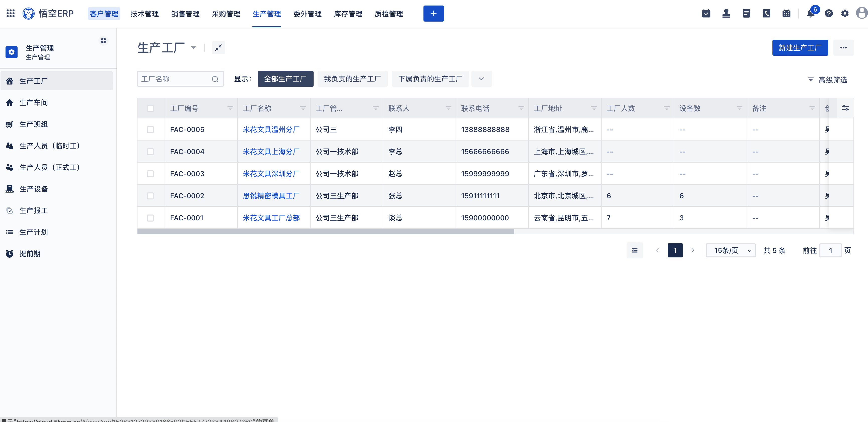The image size is (868, 422).
Task: Open the 生产工厂 title dropdown arrow
Action: tap(193, 47)
